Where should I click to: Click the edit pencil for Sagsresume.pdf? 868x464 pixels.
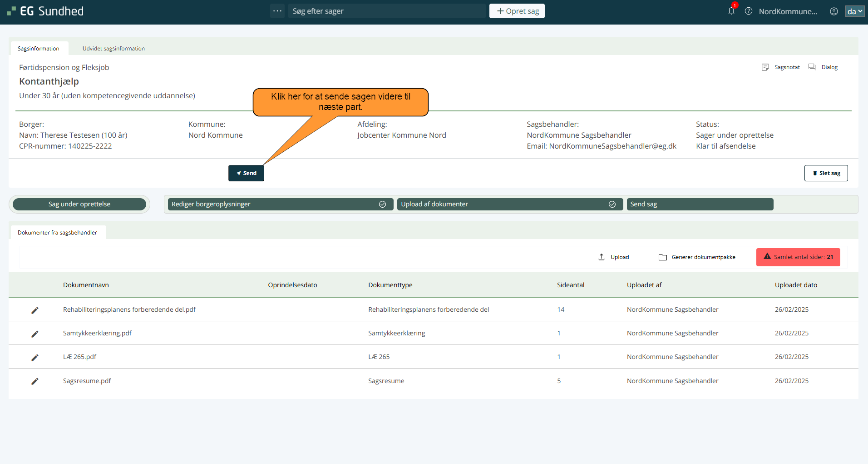click(35, 381)
